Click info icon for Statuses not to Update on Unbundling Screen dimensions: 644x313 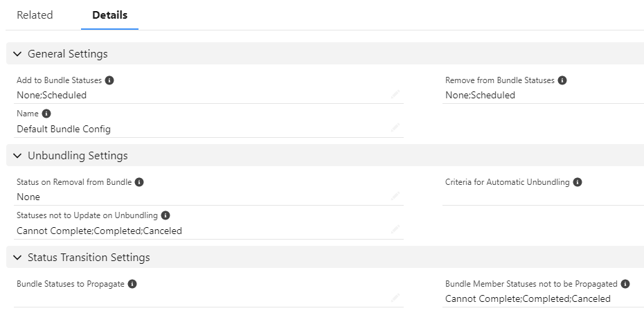165,215
